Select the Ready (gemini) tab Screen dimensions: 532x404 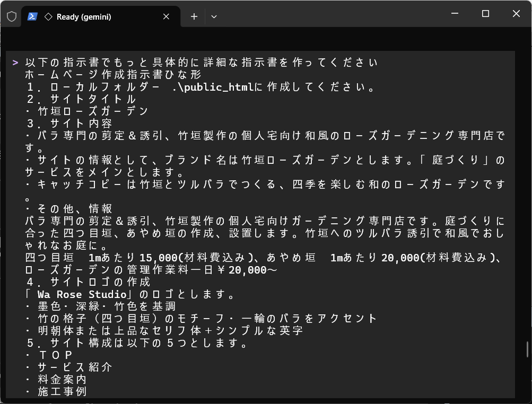click(x=101, y=16)
